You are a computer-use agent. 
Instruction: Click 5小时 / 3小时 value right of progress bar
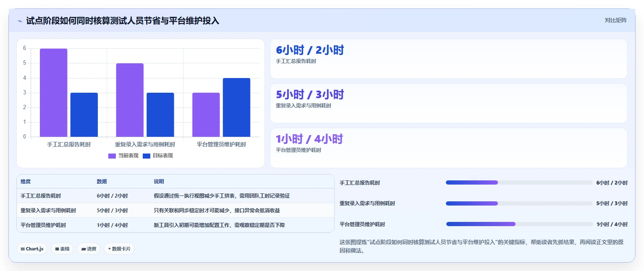612,203
